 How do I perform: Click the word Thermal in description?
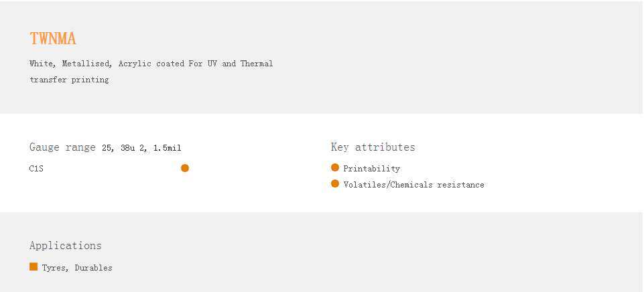click(x=257, y=64)
